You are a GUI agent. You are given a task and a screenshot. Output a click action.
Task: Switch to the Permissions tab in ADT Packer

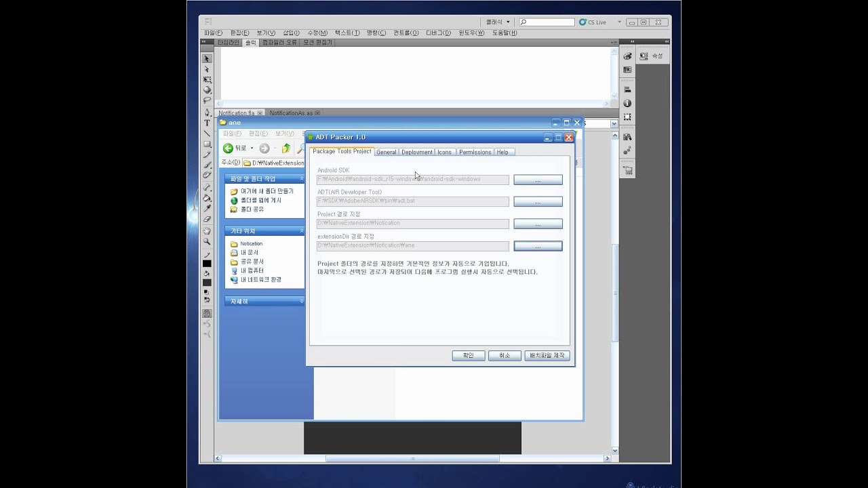tap(475, 152)
